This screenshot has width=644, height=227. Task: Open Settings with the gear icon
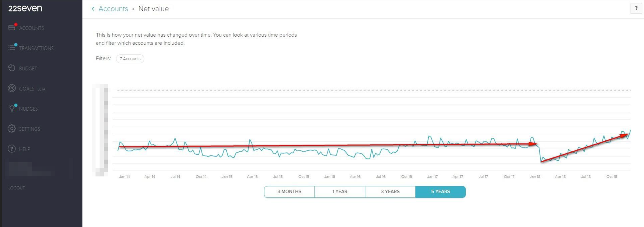click(12, 128)
